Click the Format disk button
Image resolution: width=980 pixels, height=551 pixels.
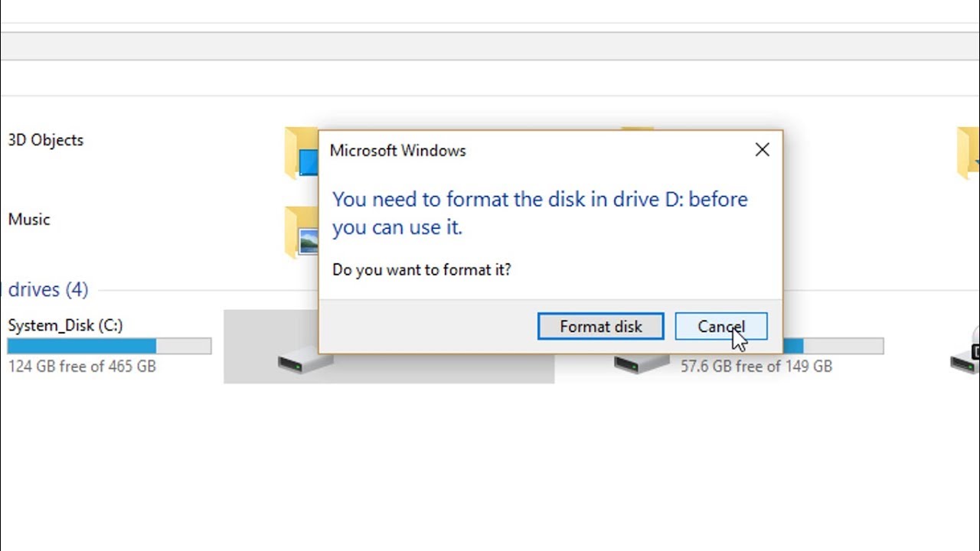pos(601,327)
